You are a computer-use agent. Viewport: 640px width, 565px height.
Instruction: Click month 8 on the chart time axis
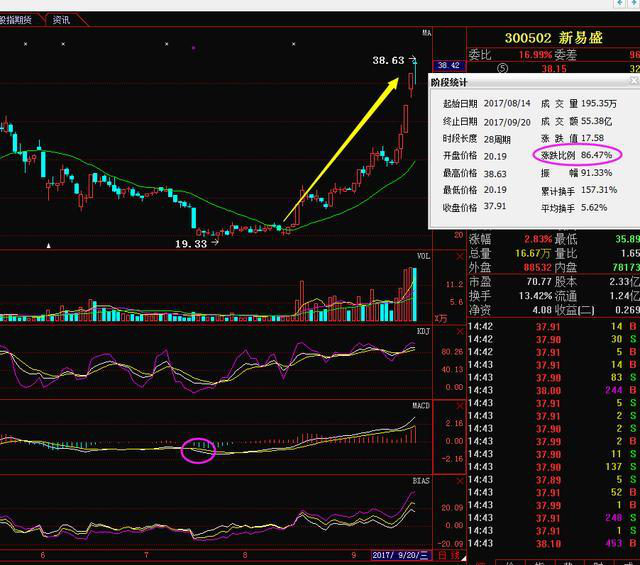coord(245,555)
